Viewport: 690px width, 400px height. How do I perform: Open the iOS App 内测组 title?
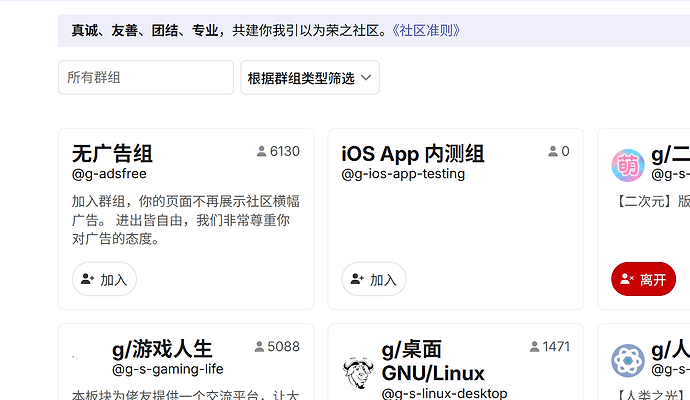point(413,154)
